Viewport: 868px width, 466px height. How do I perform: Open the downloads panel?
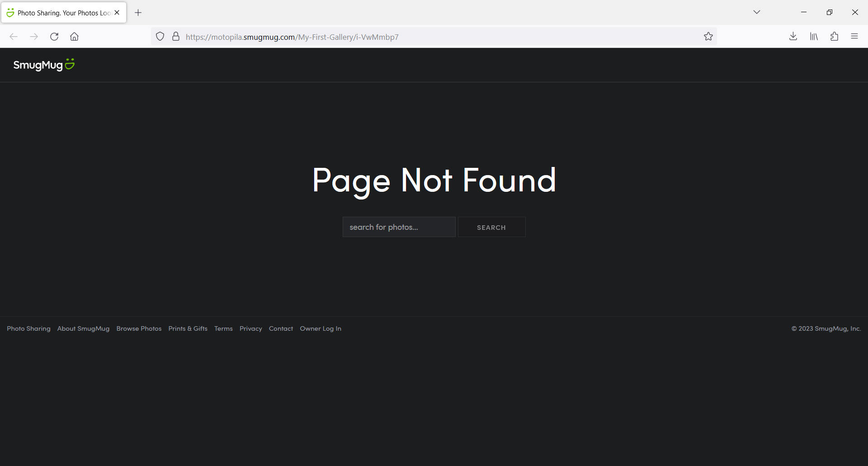[x=793, y=37]
